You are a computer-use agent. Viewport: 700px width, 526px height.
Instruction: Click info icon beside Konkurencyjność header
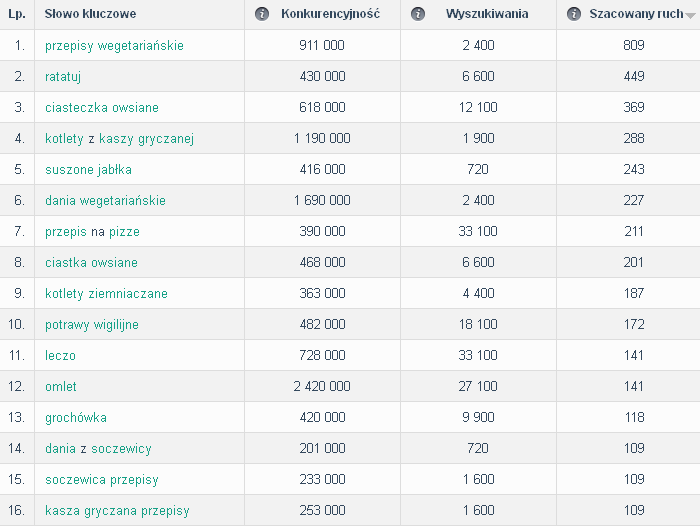point(262,14)
